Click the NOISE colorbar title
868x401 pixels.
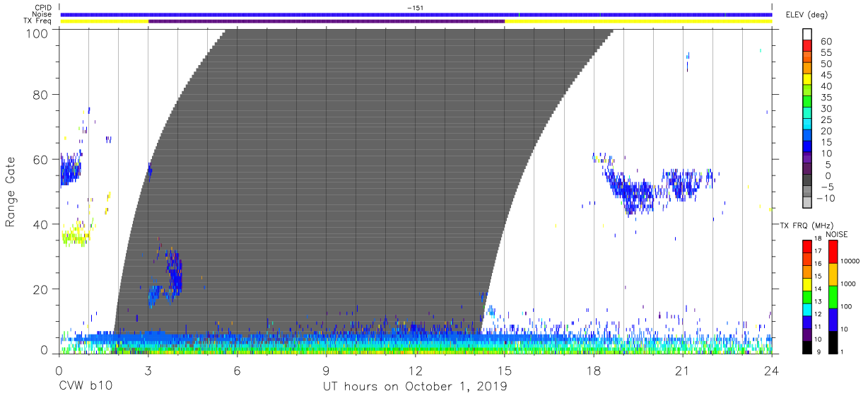tap(835, 234)
